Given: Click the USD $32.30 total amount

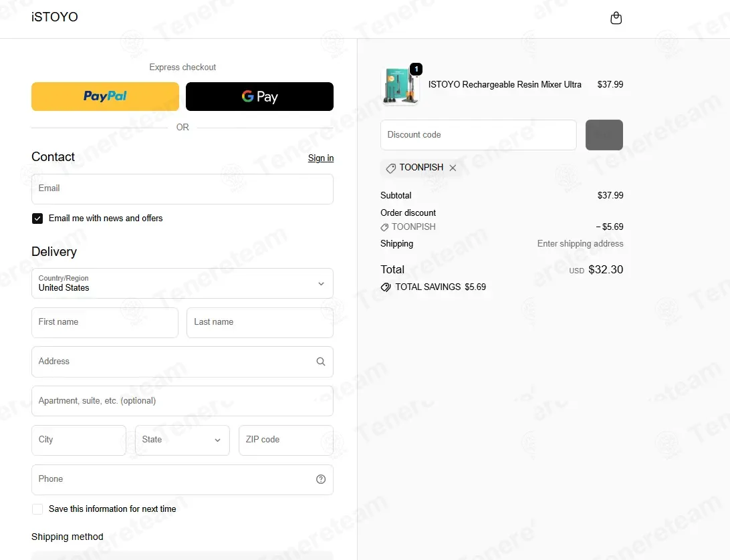Looking at the screenshot, I should (x=596, y=269).
